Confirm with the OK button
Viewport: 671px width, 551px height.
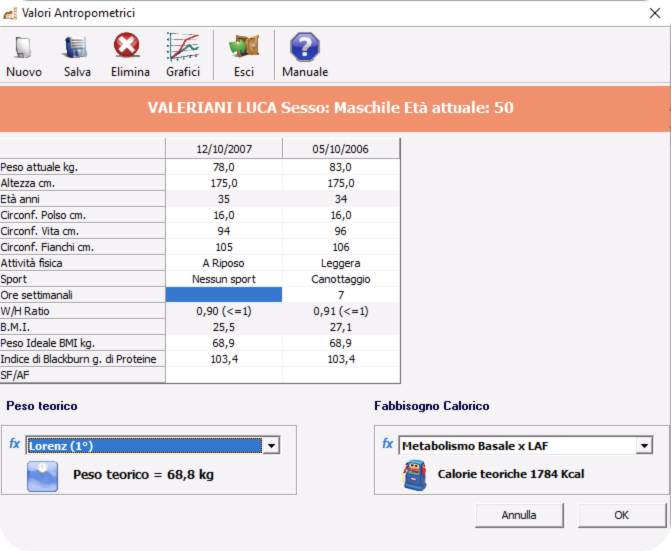622,515
